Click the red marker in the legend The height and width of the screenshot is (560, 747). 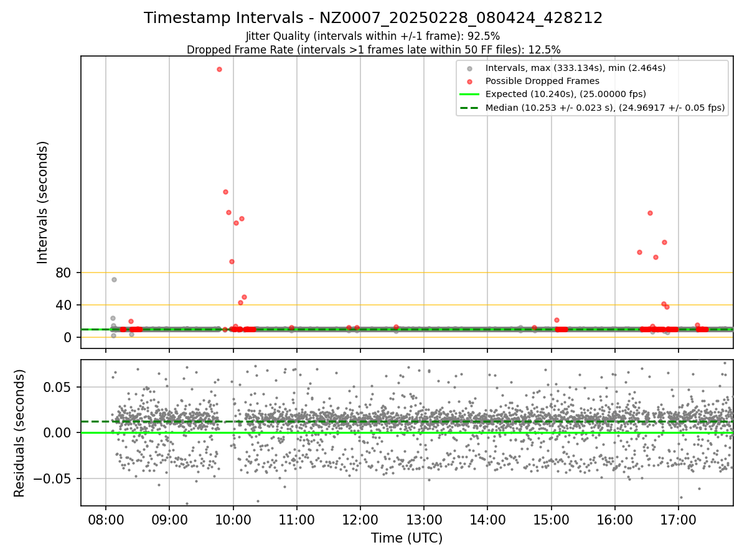pos(470,82)
